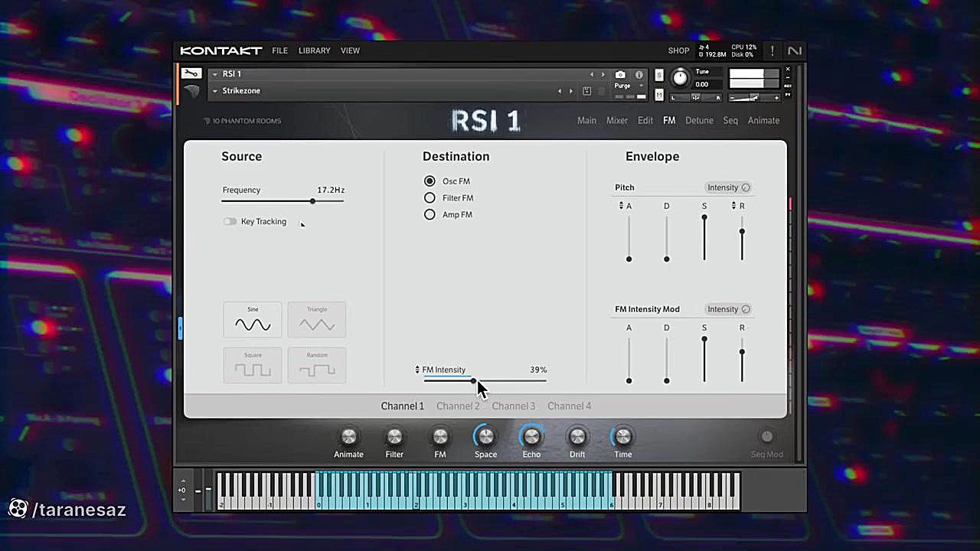The height and width of the screenshot is (551, 980).
Task: Select the Square waveform
Action: click(x=253, y=365)
